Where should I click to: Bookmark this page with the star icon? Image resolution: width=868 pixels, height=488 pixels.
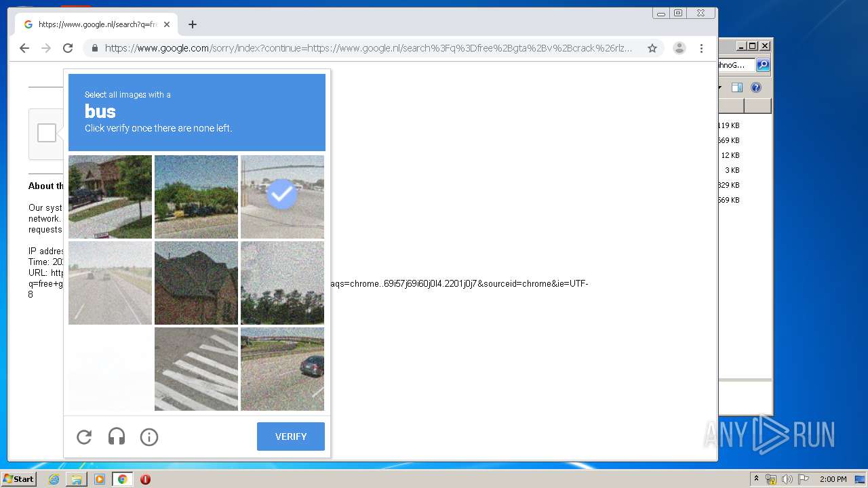click(652, 48)
